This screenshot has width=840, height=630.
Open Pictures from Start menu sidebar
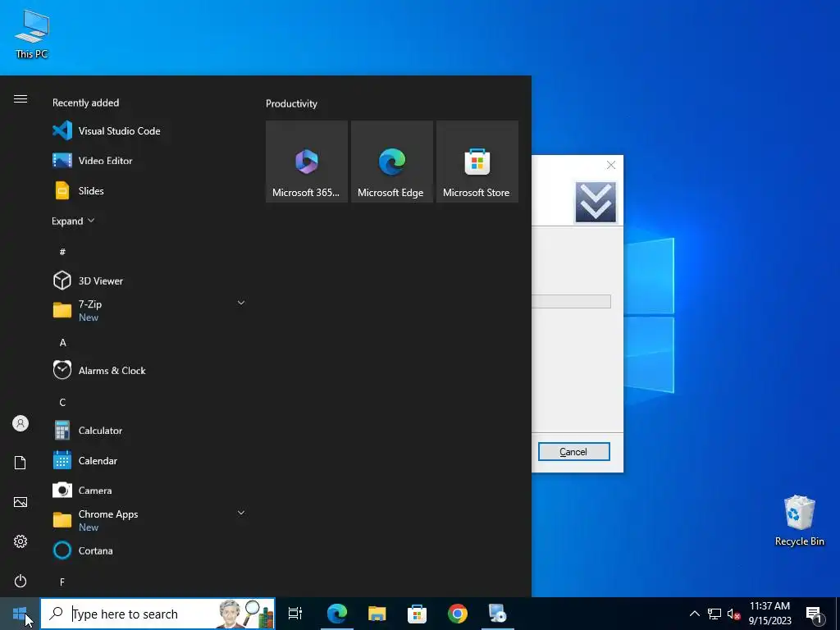(21, 502)
